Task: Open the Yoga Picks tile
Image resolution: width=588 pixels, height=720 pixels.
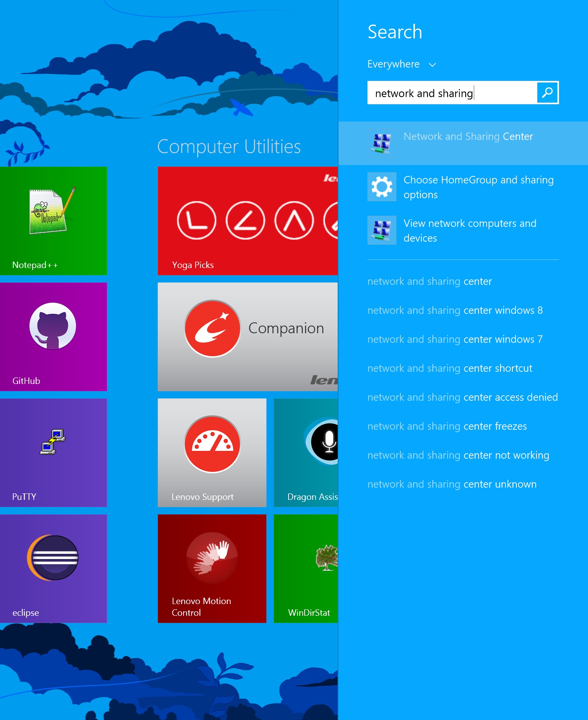Action: click(x=248, y=221)
